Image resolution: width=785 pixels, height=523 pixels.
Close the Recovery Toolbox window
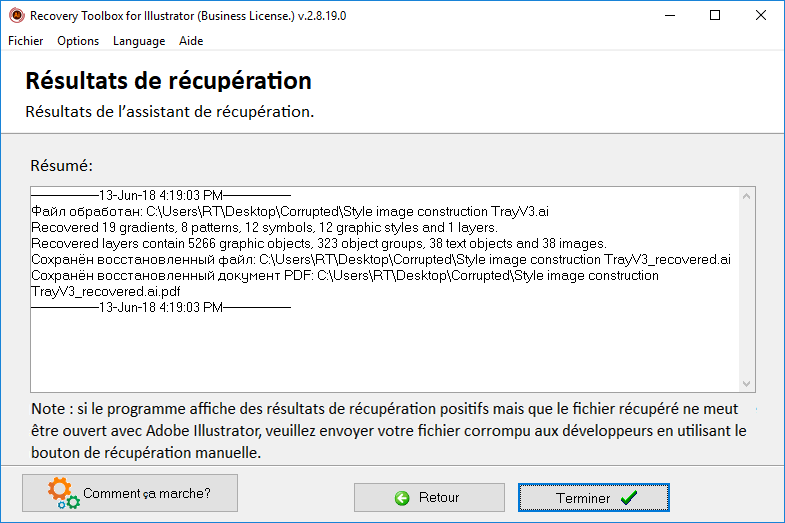[x=760, y=16]
